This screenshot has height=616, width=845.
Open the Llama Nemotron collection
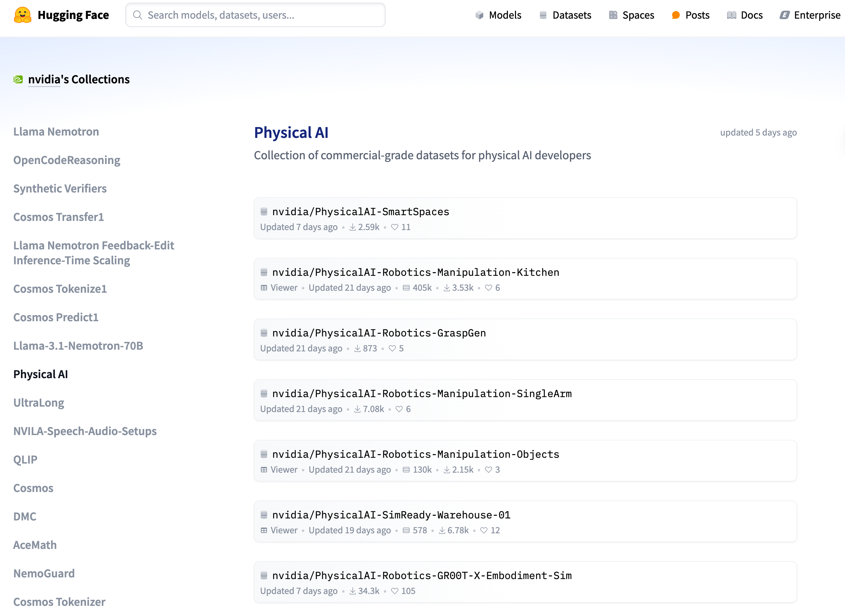point(56,131)
